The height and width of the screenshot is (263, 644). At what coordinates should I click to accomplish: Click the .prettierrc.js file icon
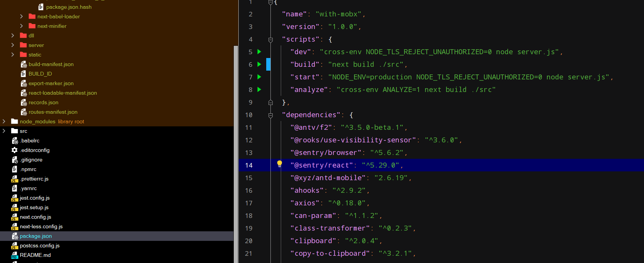click(15, 179)
